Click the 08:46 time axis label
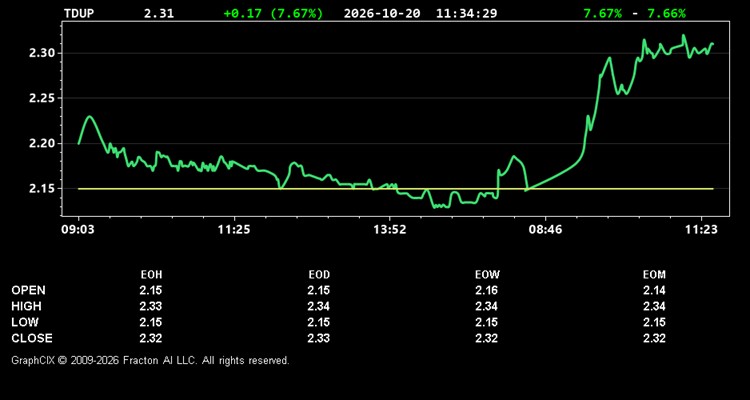 (546, 230)
